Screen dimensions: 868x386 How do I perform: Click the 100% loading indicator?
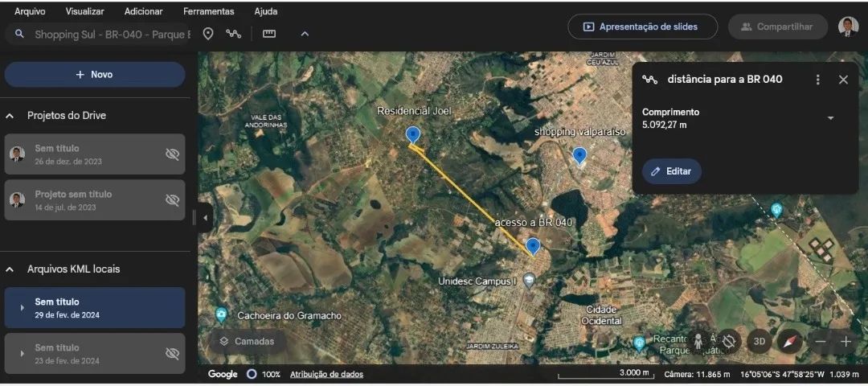[264, 375]
